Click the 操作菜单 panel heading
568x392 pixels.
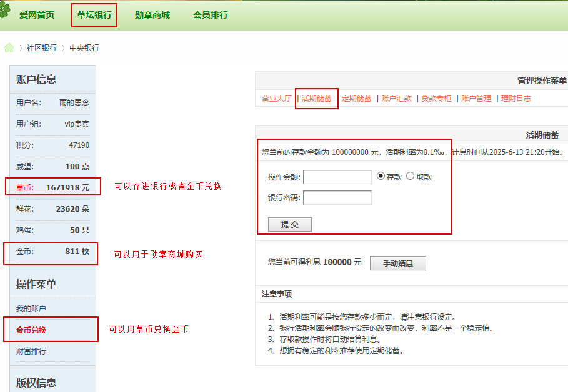(36, 284)
